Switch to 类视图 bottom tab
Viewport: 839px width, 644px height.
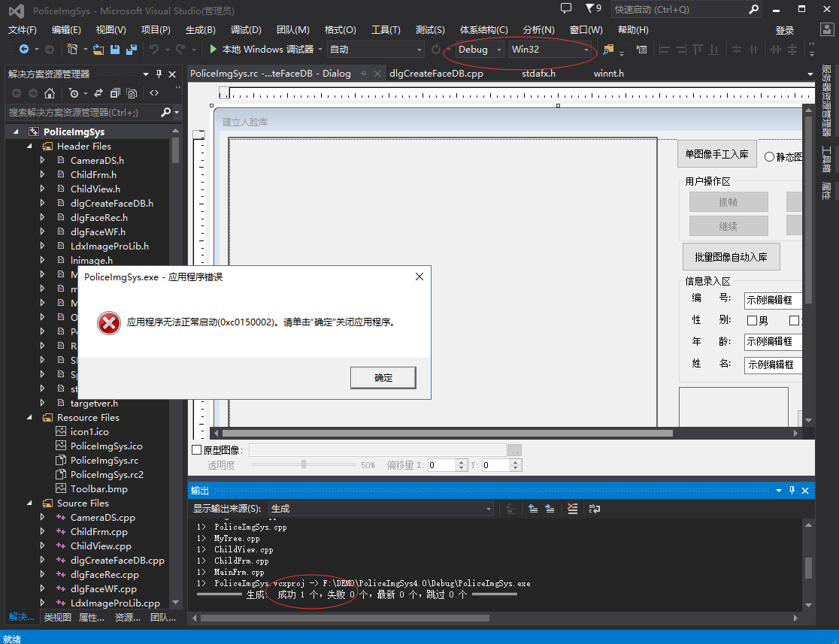(57, 617)
